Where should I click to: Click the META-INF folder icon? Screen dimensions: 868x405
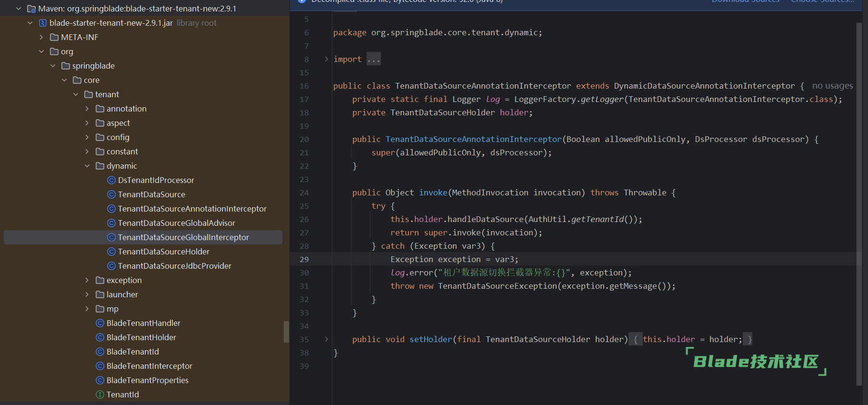coord(54,37)
